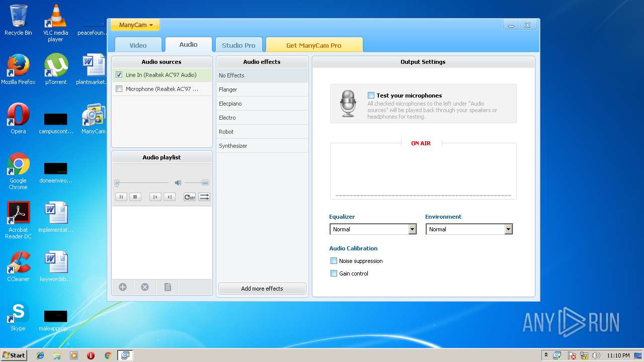Click Add more effects button

(262, 289)
